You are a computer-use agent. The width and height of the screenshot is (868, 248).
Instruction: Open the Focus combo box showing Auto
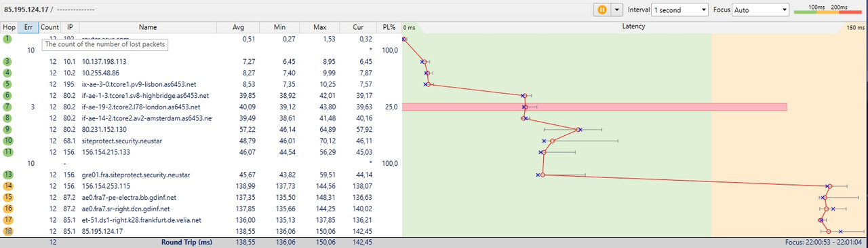[x=761, y=10]
